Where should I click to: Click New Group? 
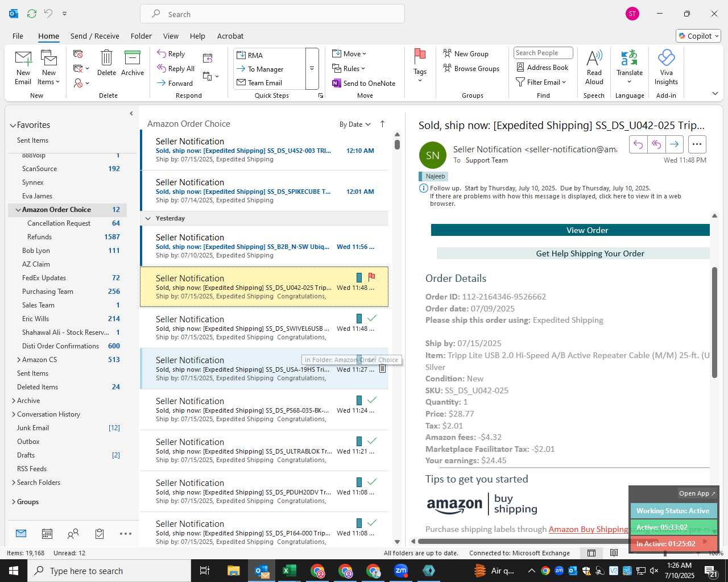click(x=466, y=53)
